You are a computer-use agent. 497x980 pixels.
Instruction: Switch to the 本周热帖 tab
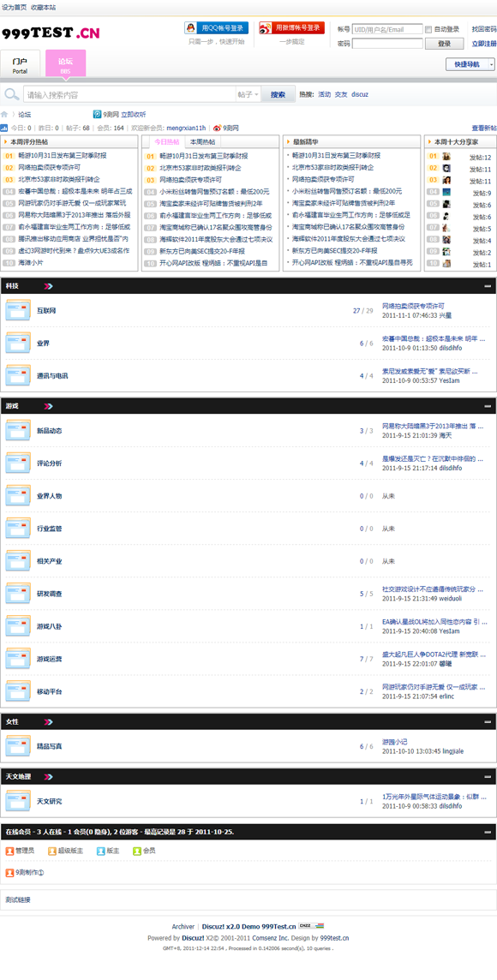(202, 142)
